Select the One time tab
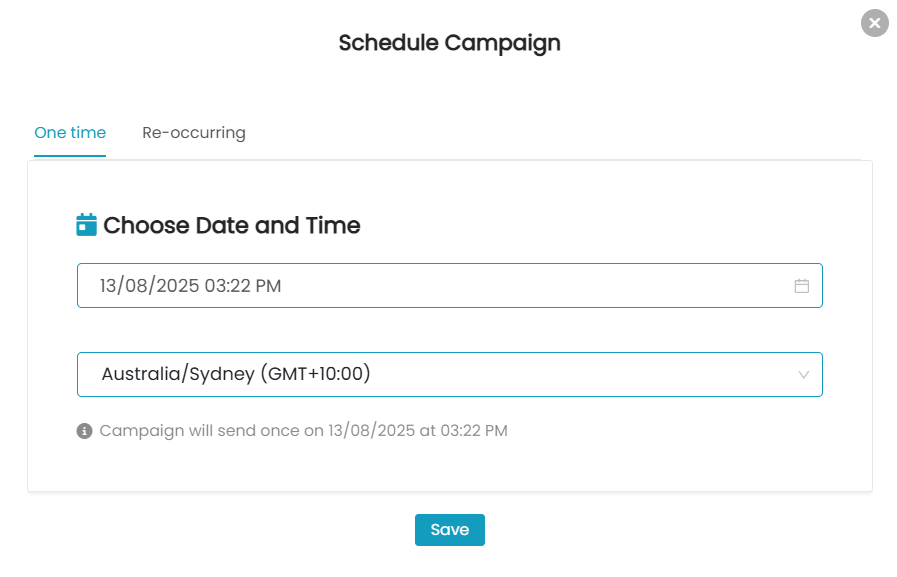This screenshot has height=577, width=897. pyautogui.click(x=70, y=133)
